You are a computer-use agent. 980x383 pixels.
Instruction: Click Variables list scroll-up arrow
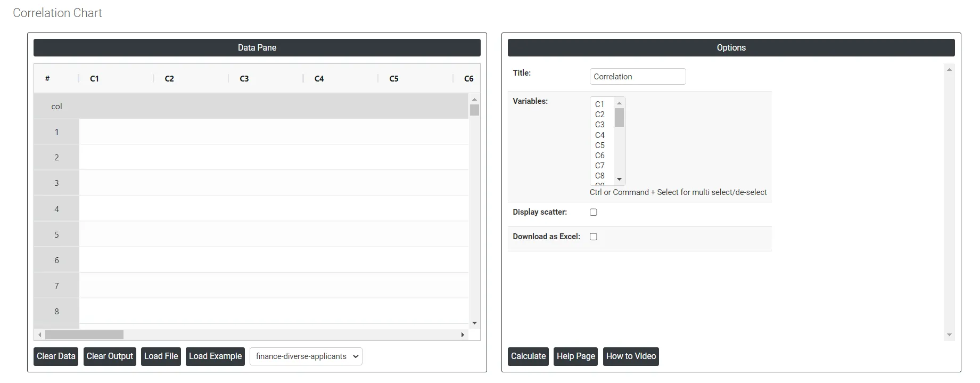619,103
